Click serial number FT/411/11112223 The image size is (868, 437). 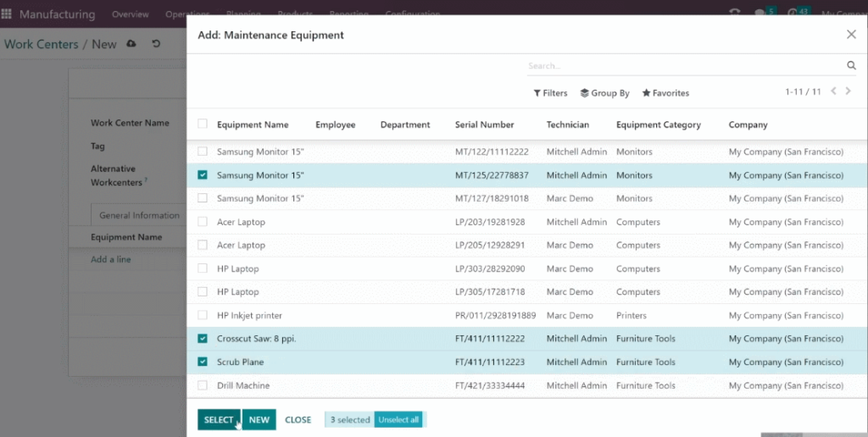point(490,362)
